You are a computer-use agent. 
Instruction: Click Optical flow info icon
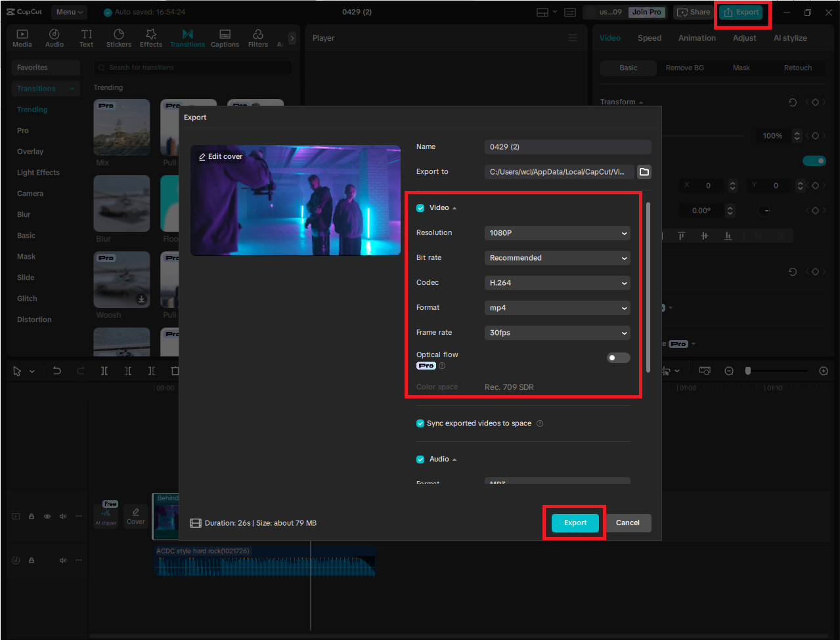coord(442,366)
